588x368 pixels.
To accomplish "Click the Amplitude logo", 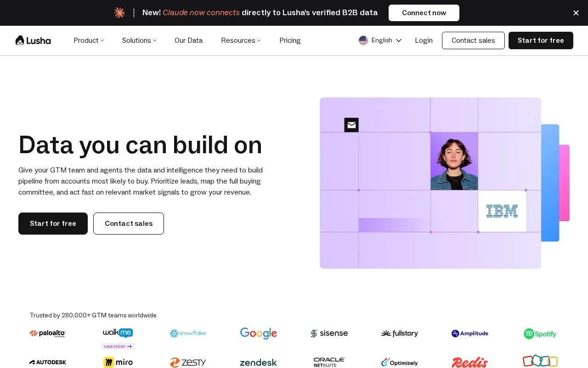I will click(470, 333).
